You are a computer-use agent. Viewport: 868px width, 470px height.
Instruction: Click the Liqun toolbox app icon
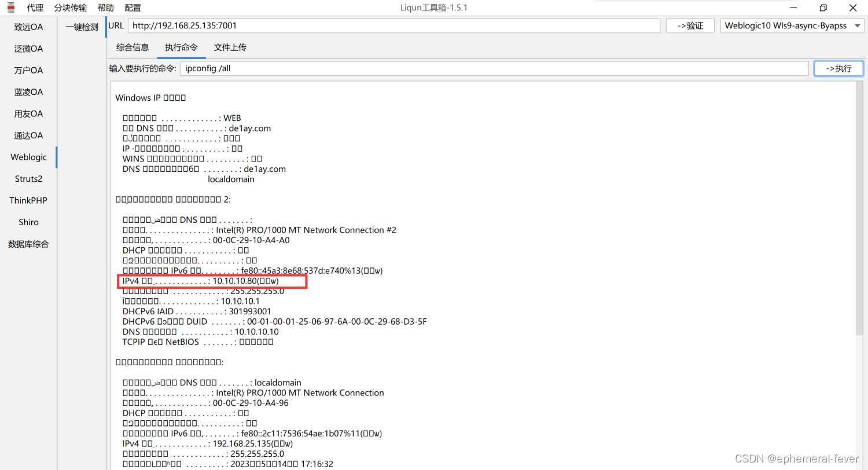[10, 8]
